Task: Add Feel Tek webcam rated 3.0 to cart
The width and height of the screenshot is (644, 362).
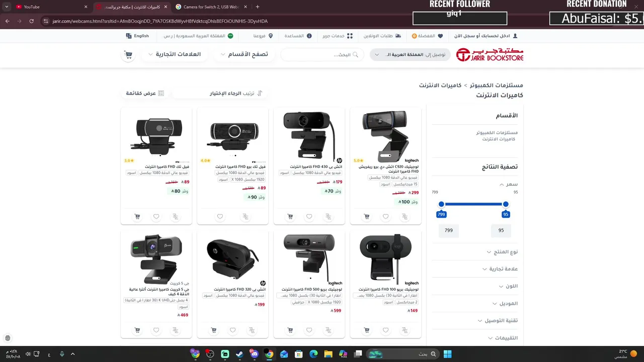Action: pyautogui.click(x=137, y=217)
